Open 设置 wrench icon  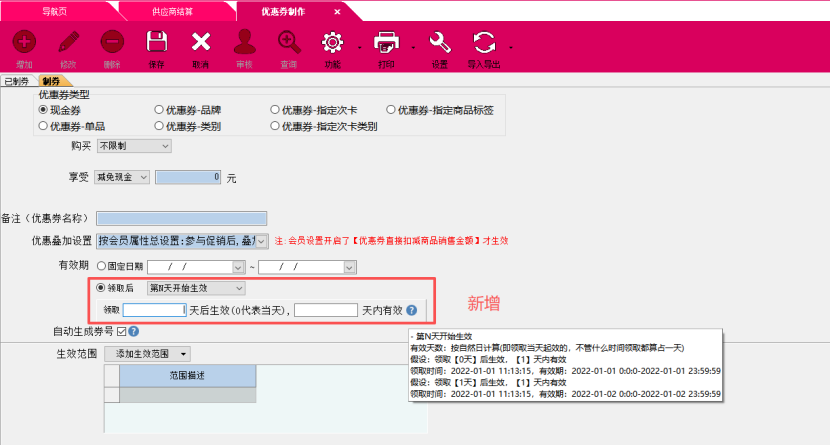[440, 42]
